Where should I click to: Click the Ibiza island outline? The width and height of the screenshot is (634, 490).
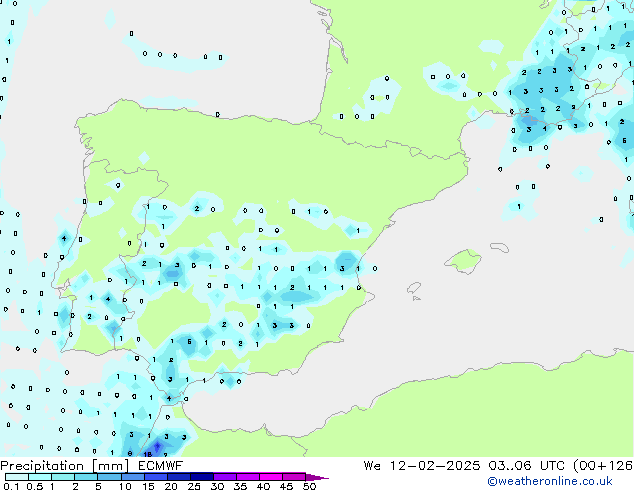point(414,288)
